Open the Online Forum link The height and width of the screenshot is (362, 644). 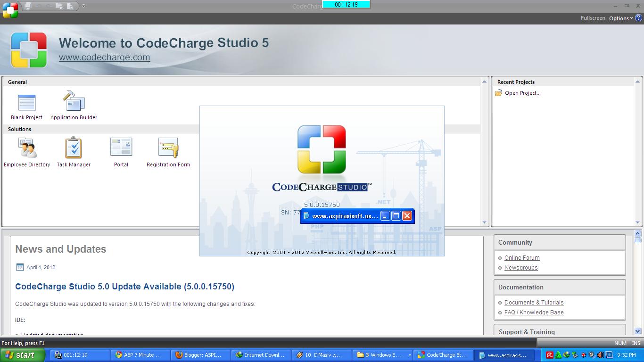[522, 258]
